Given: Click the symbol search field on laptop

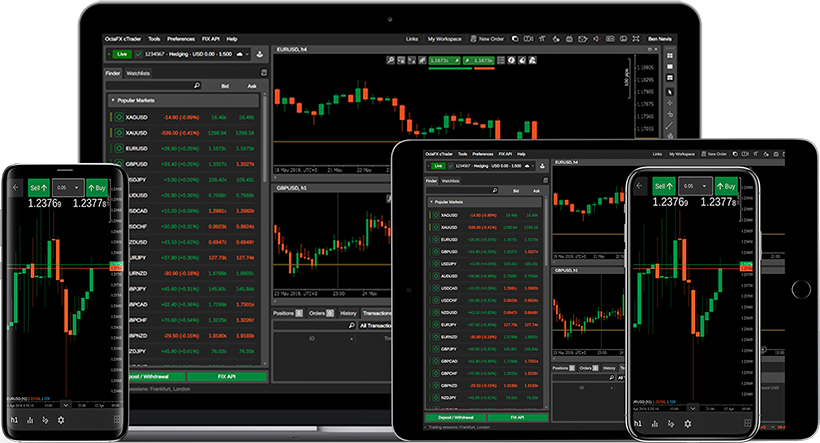Looking at the screenshot, I should coord(154,85).
